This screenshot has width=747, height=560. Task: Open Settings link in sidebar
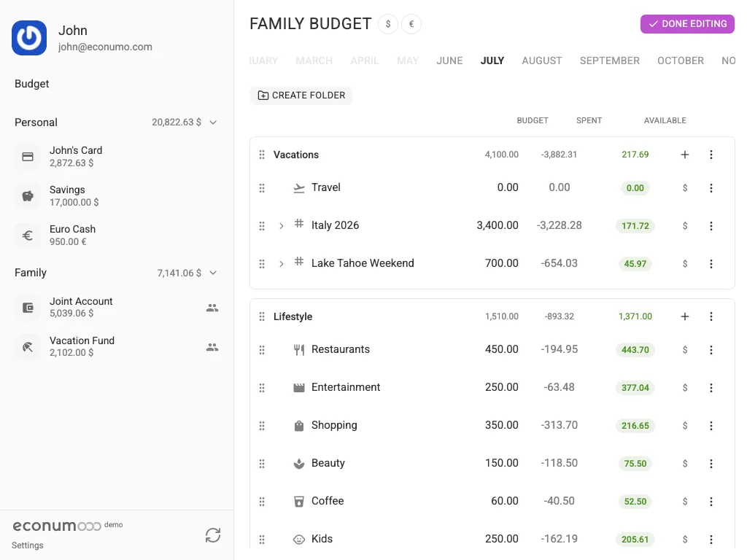coord(27,545)
